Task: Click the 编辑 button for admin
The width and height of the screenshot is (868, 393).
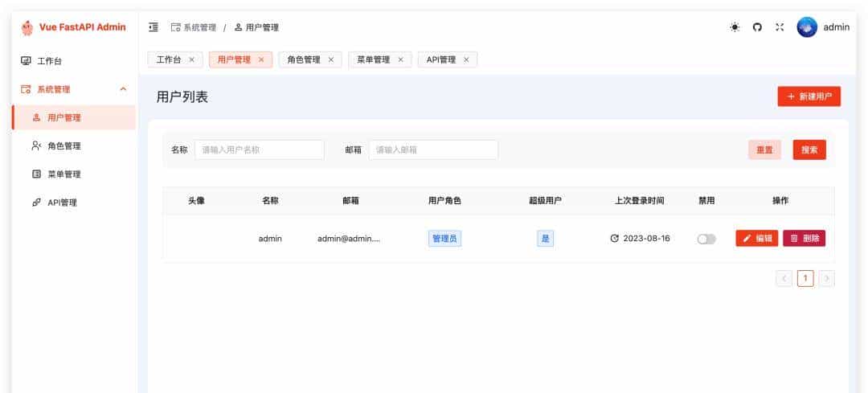Action: [757, 239]
